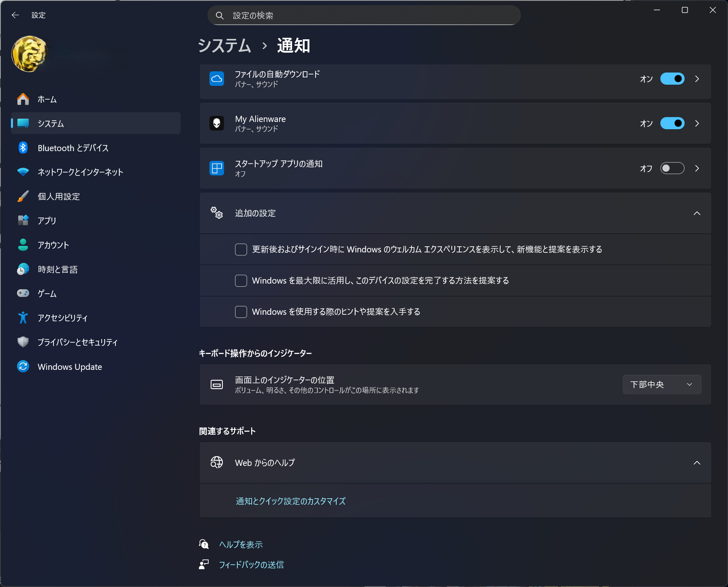728x587 pixels.
Task: Click the My Alienware app icon
Action: [x=217, y=123]
